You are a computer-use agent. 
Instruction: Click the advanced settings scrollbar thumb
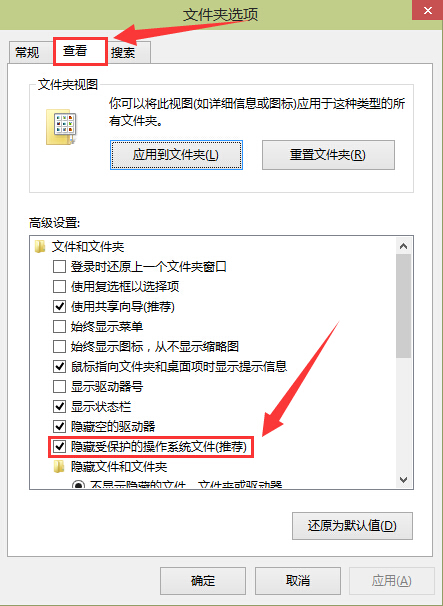(x=404, y=306)
